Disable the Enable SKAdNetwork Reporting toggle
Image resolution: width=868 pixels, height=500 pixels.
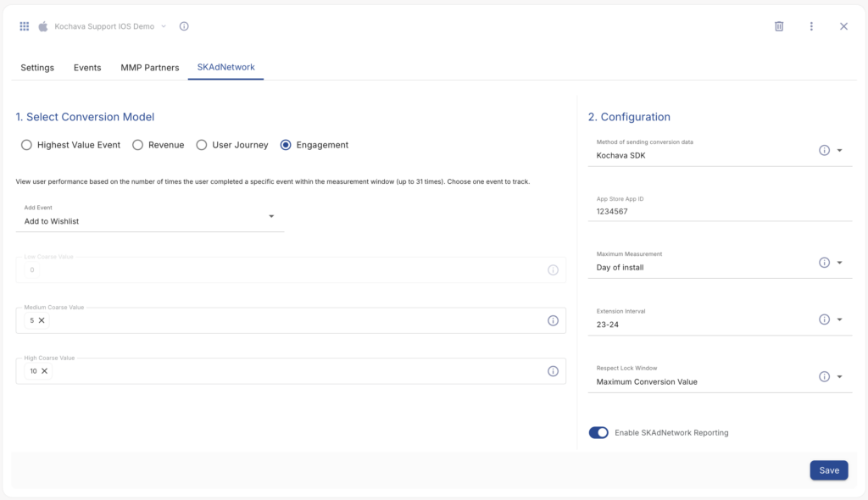(598, 432)
